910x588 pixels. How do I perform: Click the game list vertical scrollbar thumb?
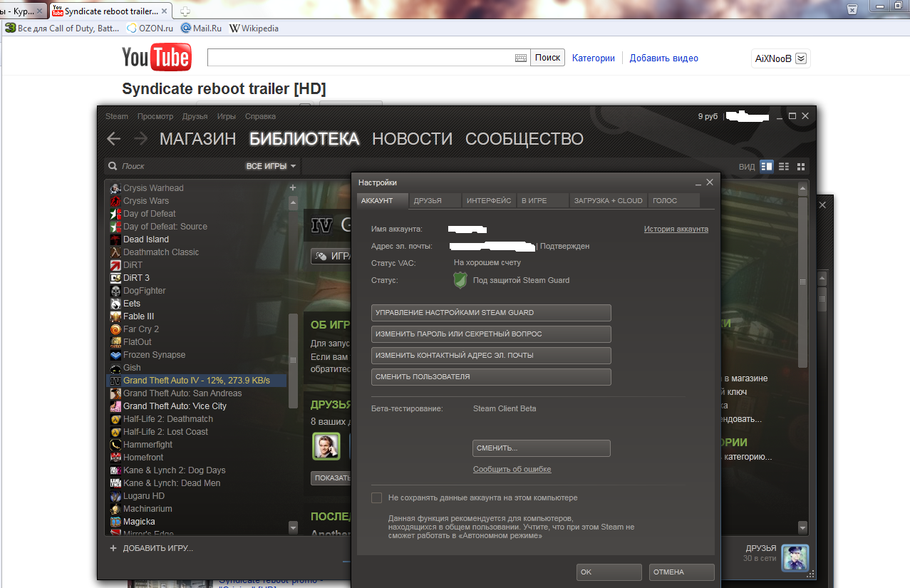pos(293,361)
